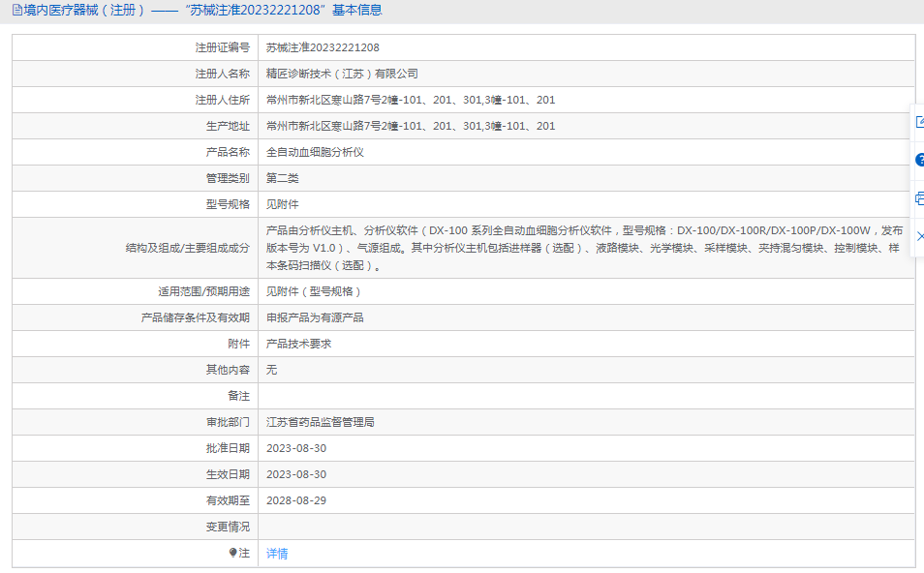Viewport: 924px width, 573px height.
Task: Click the document icon in the page header
Action: [x=17, y=10]
